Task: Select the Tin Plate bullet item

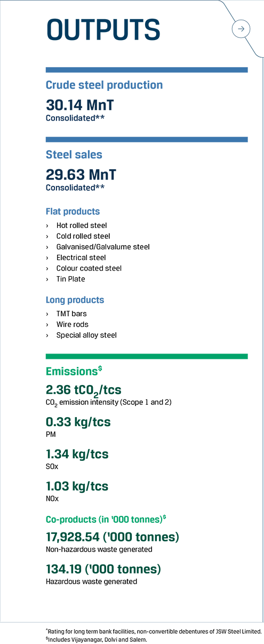Action: click(x=71, y=279)
